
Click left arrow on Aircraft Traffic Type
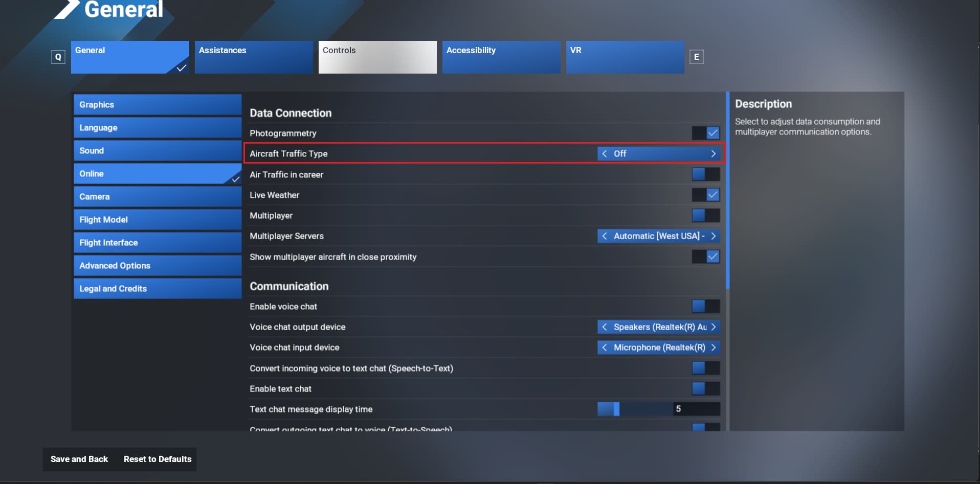tap(605, 154)
